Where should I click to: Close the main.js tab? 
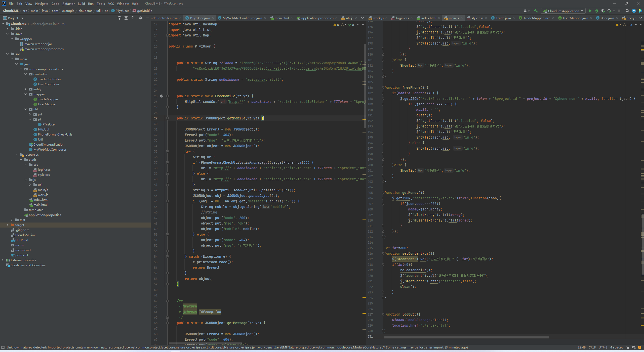[462, 18]
